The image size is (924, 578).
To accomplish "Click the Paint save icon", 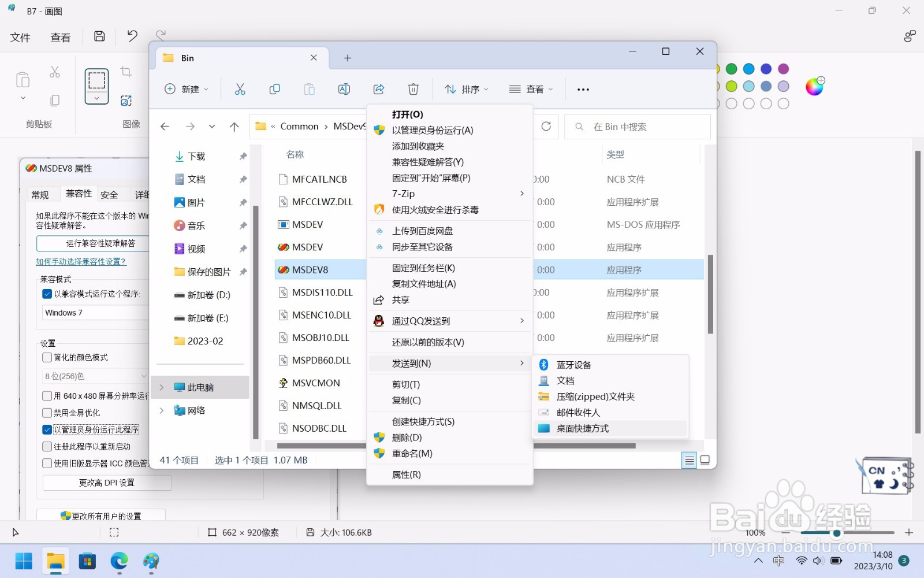I will coord(99,36).
